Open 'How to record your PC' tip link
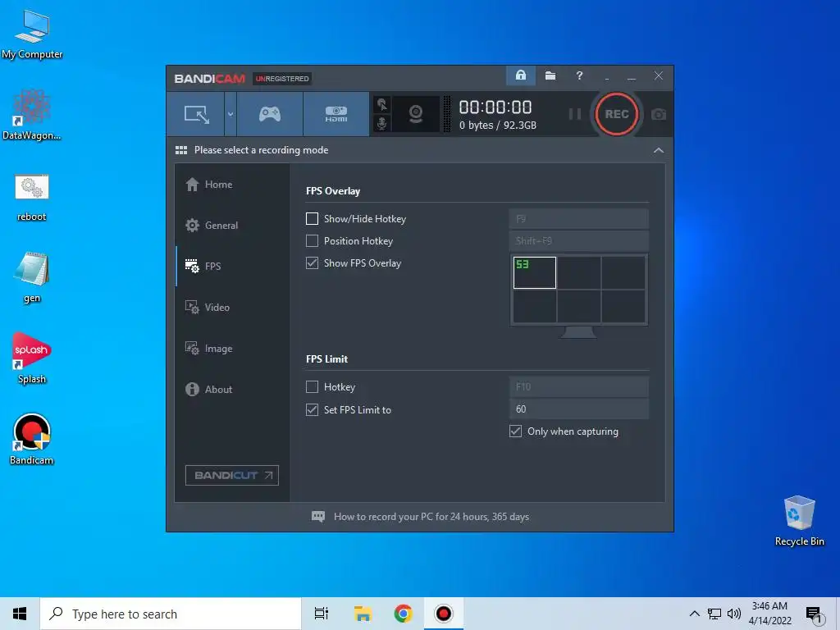 pos(431,517)
